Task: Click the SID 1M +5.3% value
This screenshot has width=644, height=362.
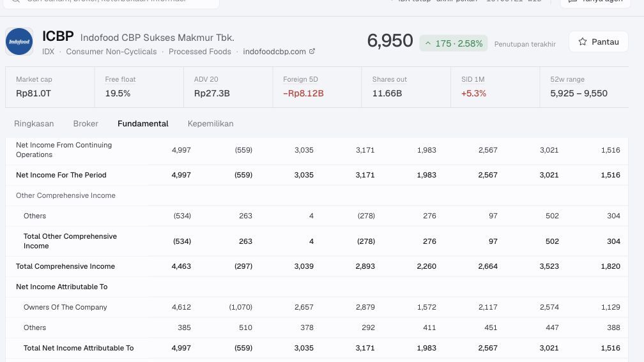Action: click(x=473, y=93)
